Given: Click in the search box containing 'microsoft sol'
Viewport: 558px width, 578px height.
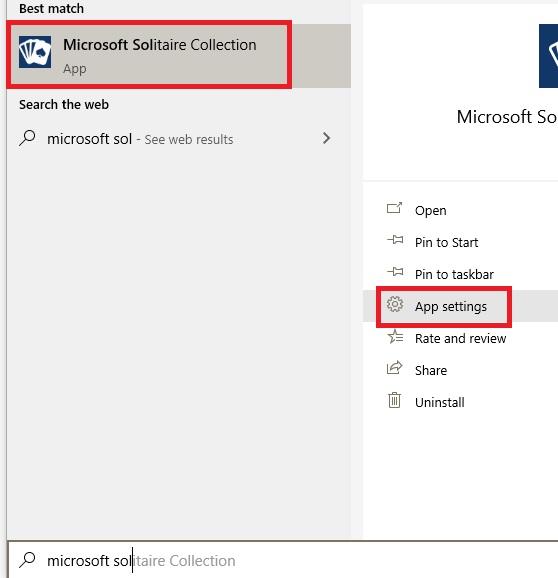Looking at the screenshot, I should 283,560.
